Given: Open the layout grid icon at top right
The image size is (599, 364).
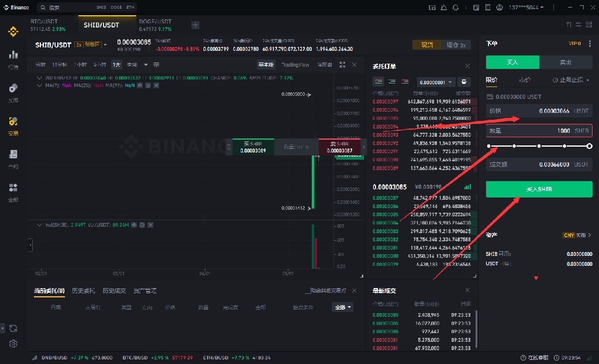Looking at the screenshot, I should point(589,25).
